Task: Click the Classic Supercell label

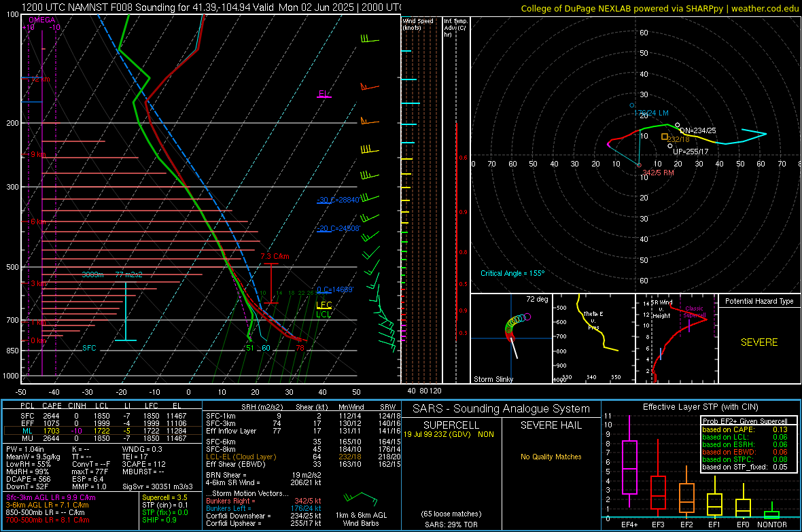Action: (694, 312)
